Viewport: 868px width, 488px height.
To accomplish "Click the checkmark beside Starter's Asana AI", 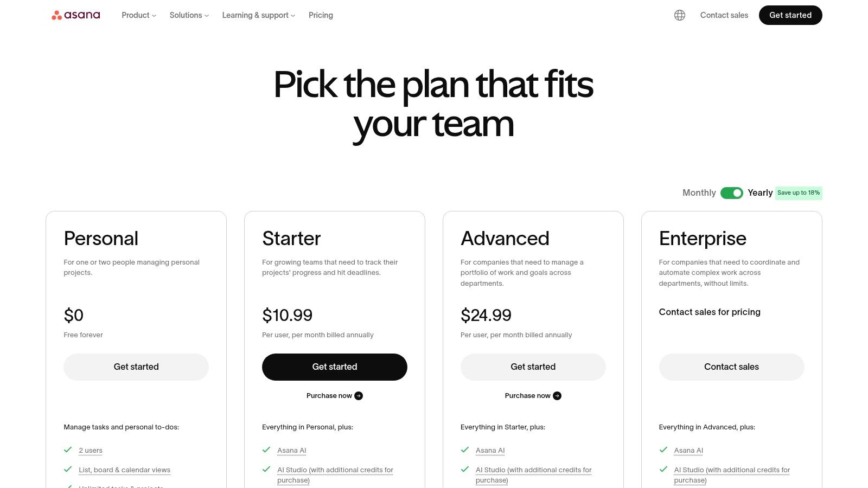I will [266, 450].
